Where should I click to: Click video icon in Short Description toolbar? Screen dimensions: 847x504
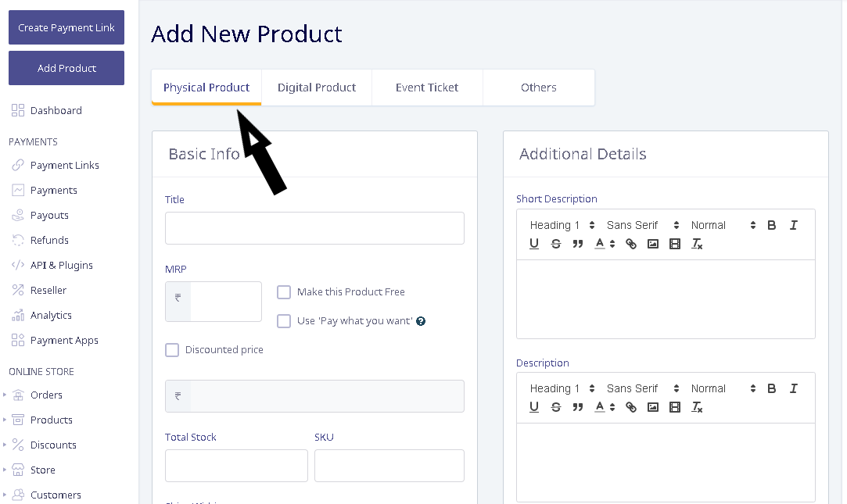click(x=675, y=244)
